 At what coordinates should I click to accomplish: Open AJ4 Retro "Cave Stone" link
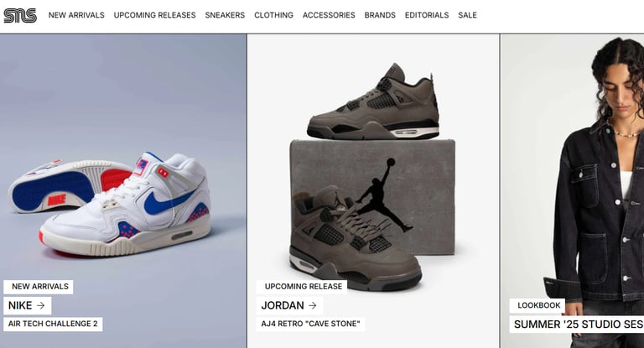[310, 324]
